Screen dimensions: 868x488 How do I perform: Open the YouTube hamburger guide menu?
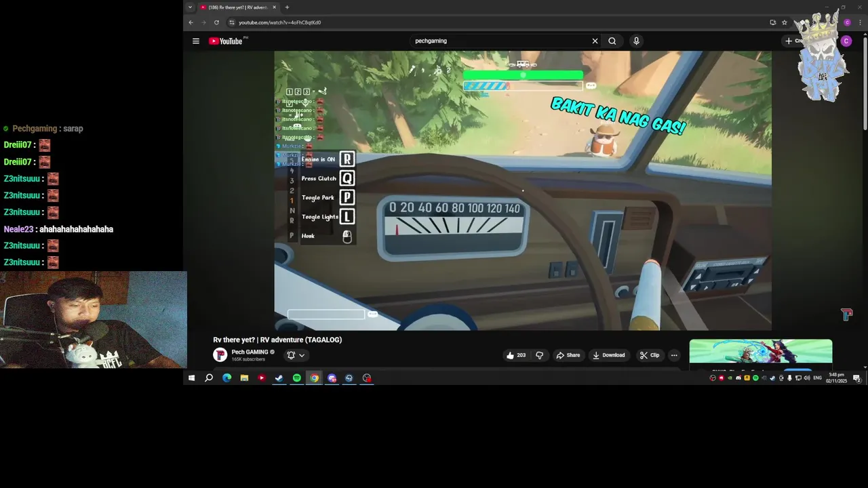pyautogui.click(x=196, y=41)
